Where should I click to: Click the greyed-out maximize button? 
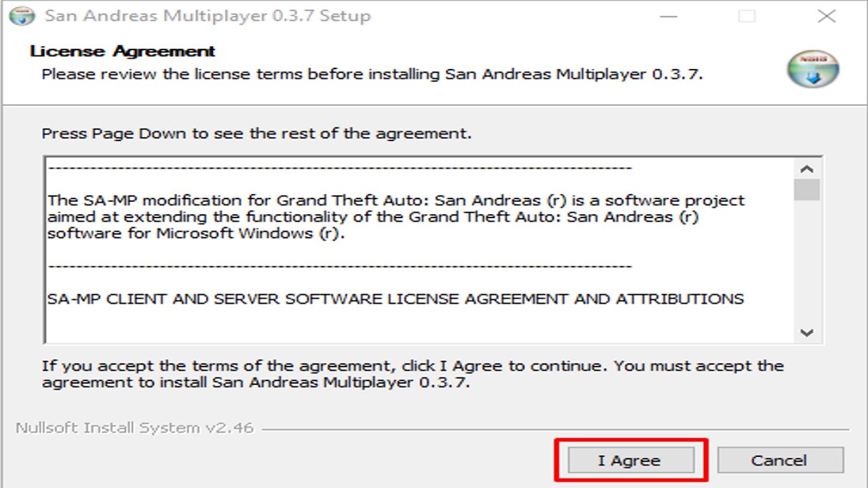(x=747, y=16)
